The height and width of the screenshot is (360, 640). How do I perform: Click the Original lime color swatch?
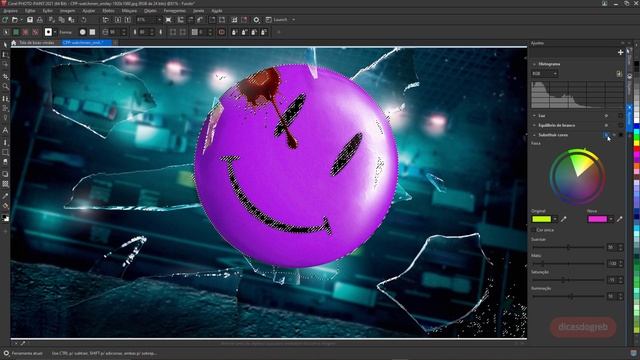click(542, 219)
